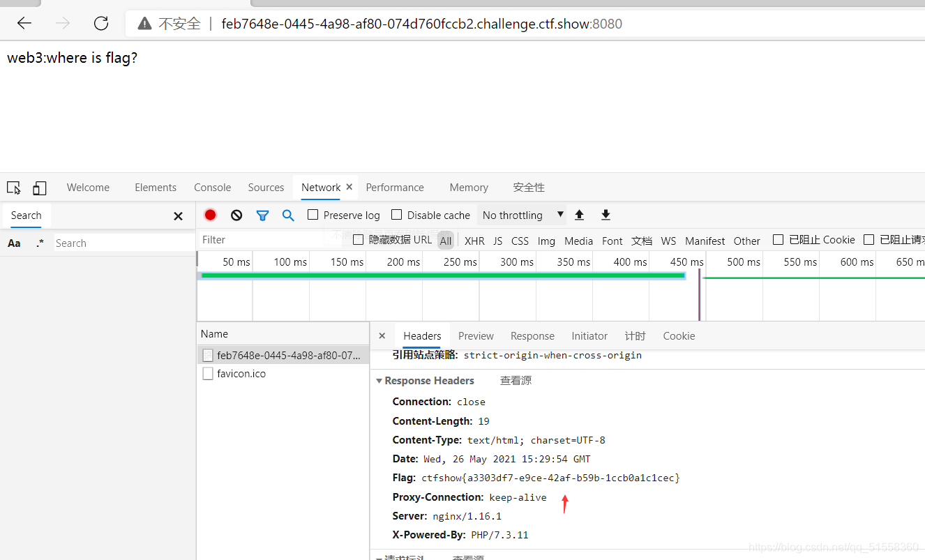This screenshot has width=925, height=560.
Task: Select the Network tab
Action: pyautogui.click(x=321, y=188)
